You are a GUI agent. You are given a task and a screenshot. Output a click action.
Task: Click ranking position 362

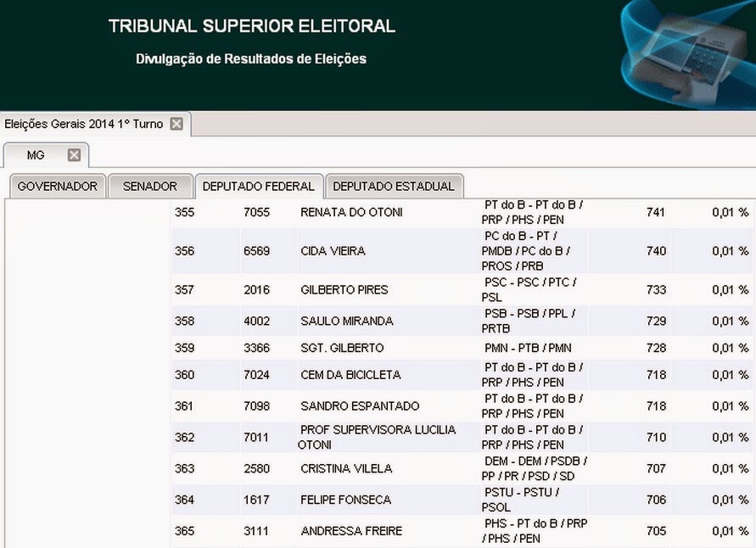[184, 437]
